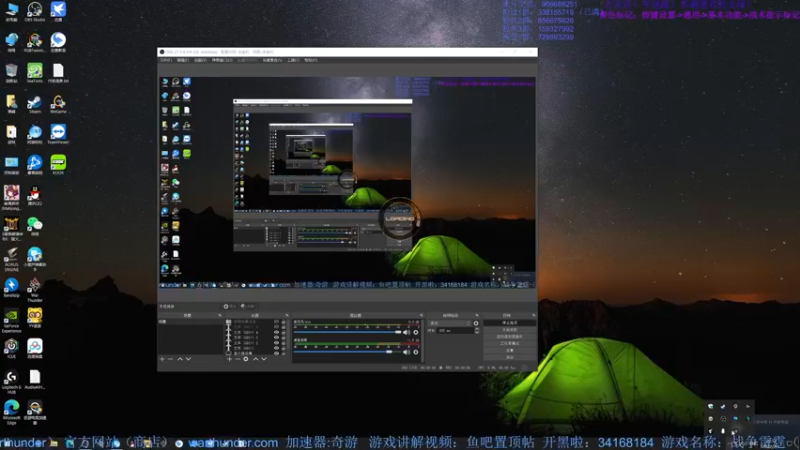Image resolution: width=800 pixels, height=450 pixels.
Task: Open the green WeChat desktop icon
Action: point(35,226)
